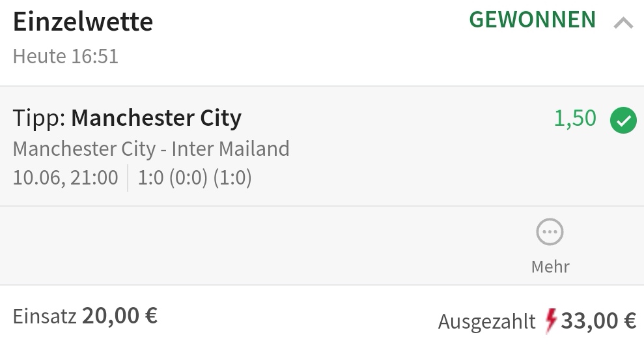Open the Tipp: Manchester City selection

point(127,118)
